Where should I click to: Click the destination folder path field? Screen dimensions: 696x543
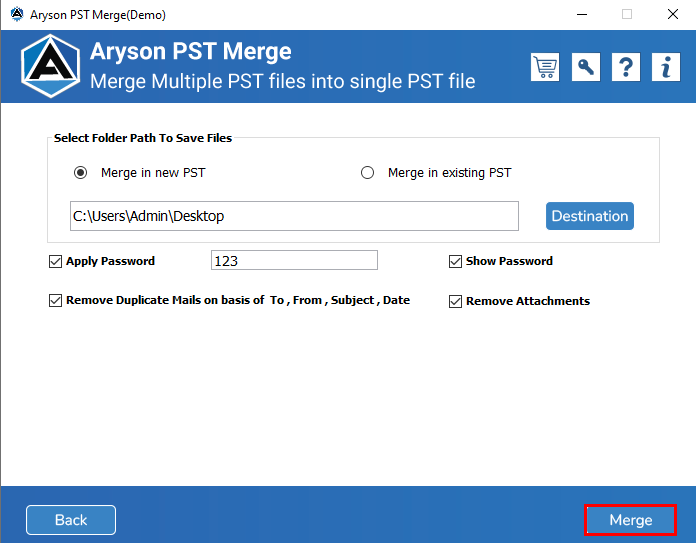[294, 216]
